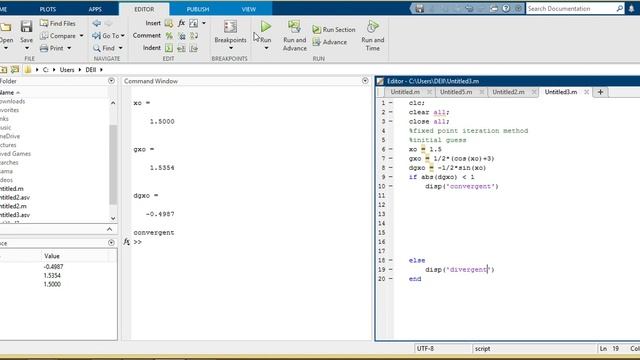Click Run and Advance icon
Screen dimensions: 640x360
click(294, 27)
